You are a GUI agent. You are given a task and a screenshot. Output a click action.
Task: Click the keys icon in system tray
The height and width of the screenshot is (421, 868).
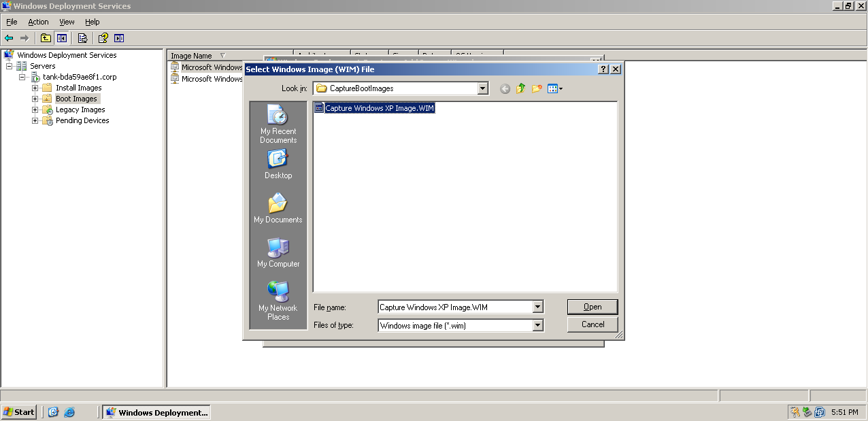point(795,412)
